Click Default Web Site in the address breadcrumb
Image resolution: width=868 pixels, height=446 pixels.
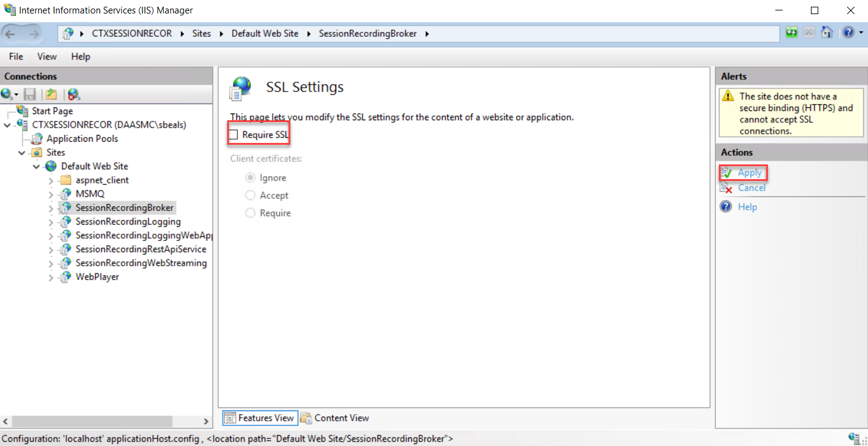tap(265, 34)
